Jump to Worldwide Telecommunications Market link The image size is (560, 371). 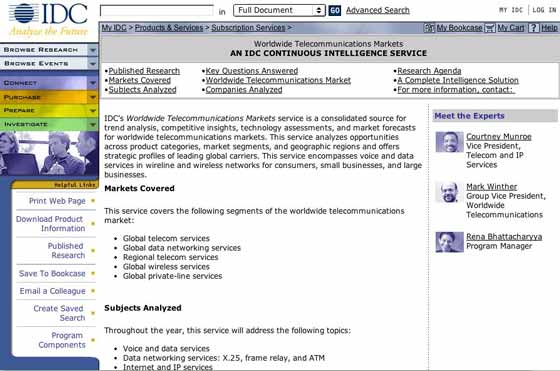[x=278, y=80]
